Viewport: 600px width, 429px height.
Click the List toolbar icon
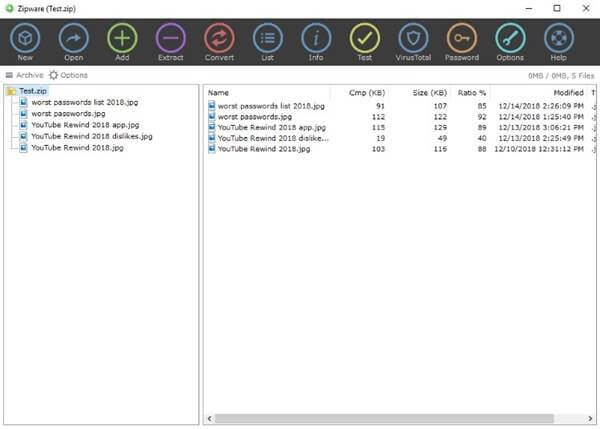tap(267, 38)
